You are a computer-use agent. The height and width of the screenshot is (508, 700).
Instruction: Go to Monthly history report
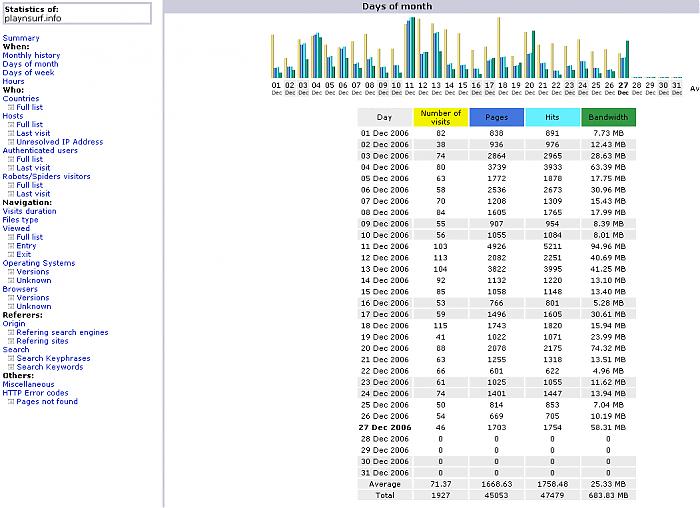pos(31,56)
